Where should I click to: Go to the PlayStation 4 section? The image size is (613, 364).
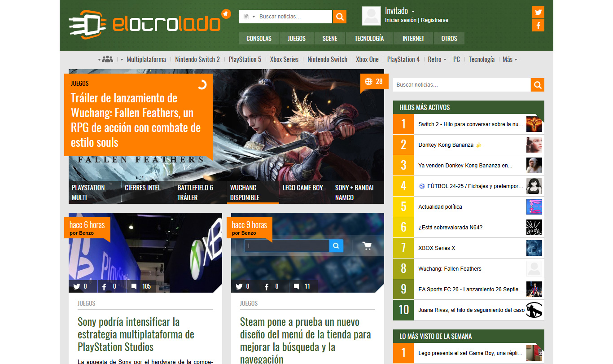pyautogui.click(x=403, y=59)
